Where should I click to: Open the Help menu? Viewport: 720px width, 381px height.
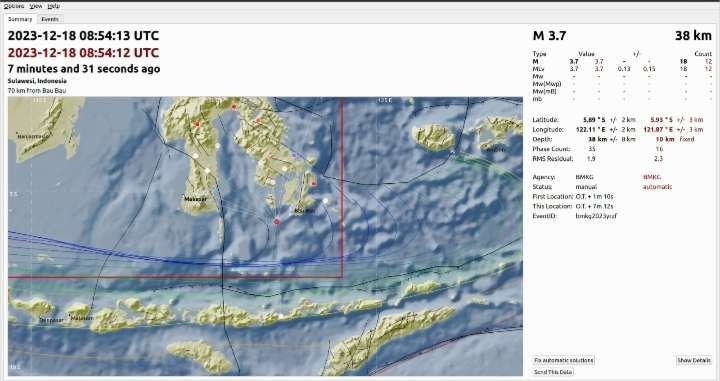coord(53,6)
